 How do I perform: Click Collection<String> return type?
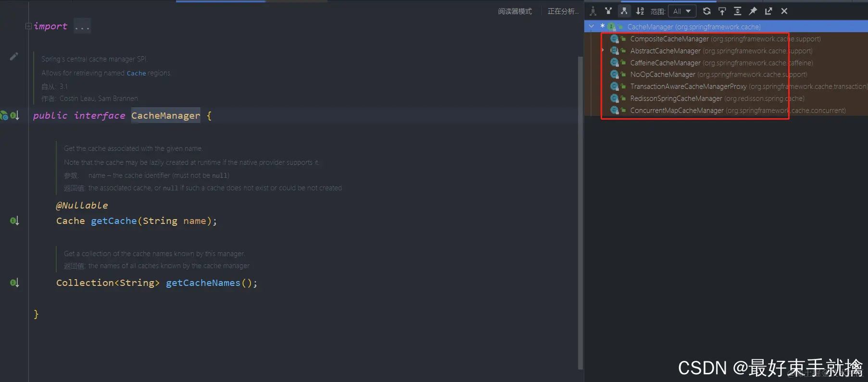click(x=108, y=283)
